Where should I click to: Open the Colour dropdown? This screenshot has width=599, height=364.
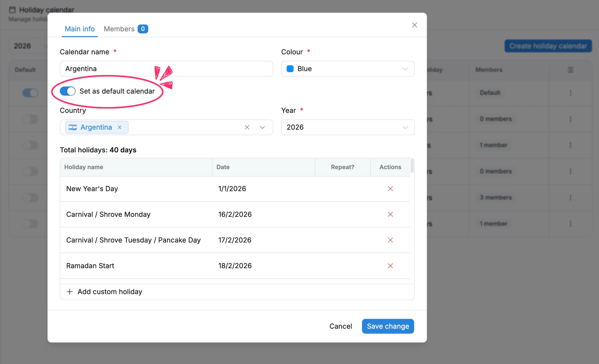(347, 69)
